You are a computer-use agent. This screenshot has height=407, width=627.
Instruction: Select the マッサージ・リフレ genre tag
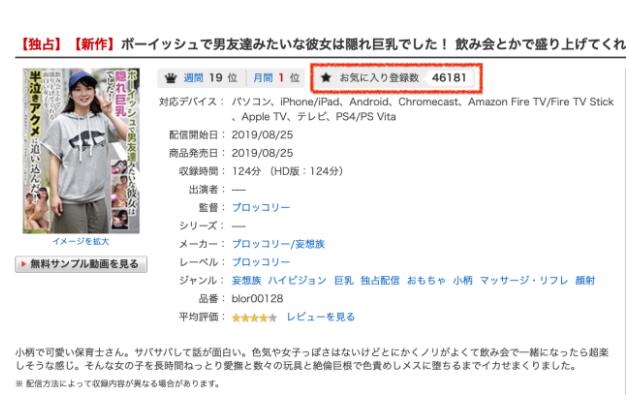524,280
